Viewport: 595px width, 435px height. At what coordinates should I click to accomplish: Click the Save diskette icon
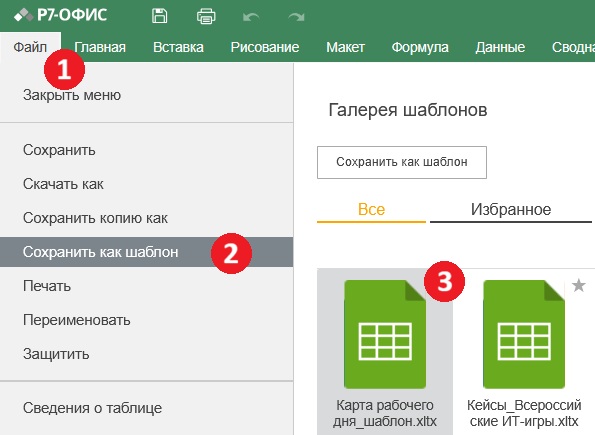tap(159, 16)
